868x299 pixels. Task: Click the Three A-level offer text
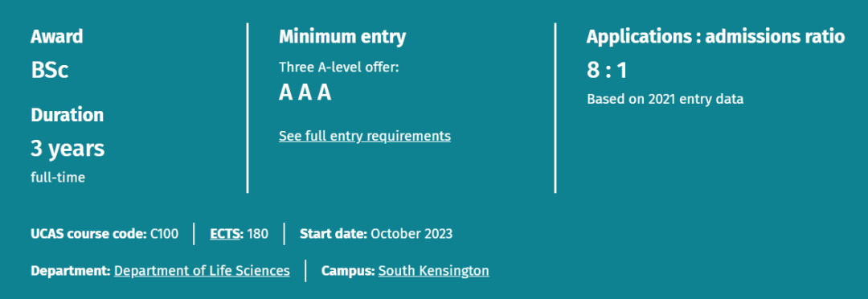click(339, 68)
